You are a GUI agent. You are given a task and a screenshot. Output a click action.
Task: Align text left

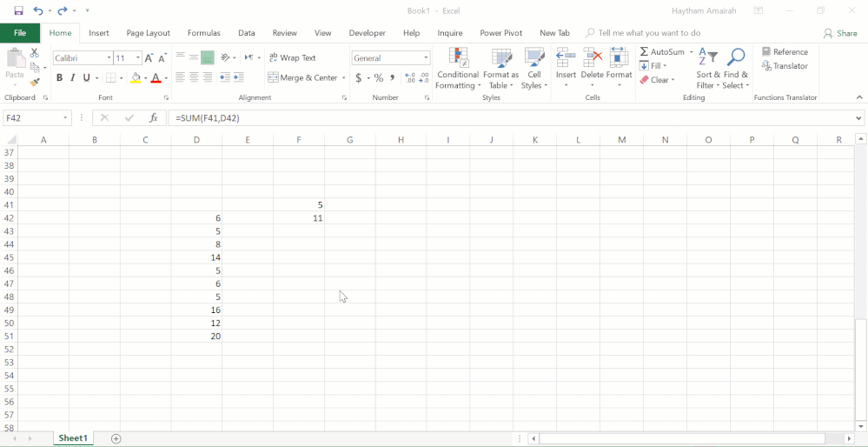(181, 77)
